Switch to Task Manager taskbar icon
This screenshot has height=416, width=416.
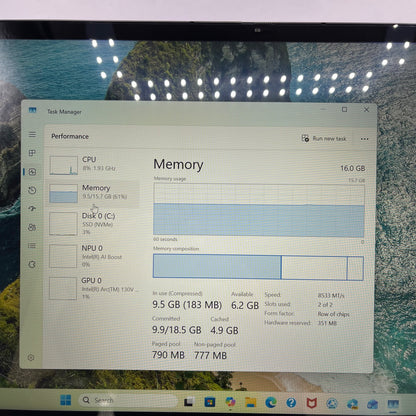point(393,404)
